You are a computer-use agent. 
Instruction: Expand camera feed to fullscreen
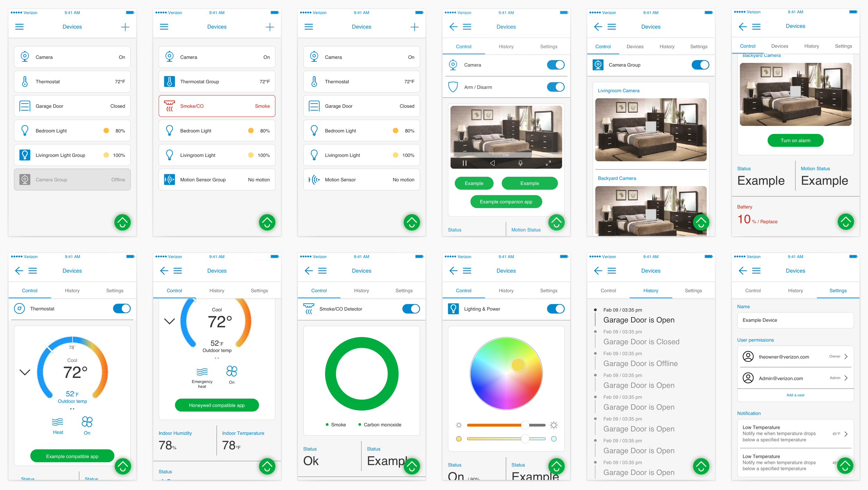[x=548, y=163]
